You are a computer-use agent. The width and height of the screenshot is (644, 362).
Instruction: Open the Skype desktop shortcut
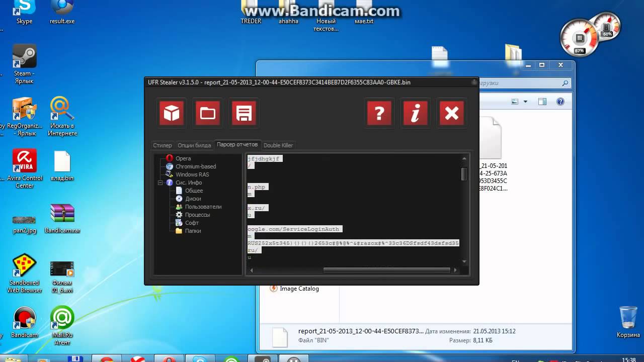[x=24, y=13]
